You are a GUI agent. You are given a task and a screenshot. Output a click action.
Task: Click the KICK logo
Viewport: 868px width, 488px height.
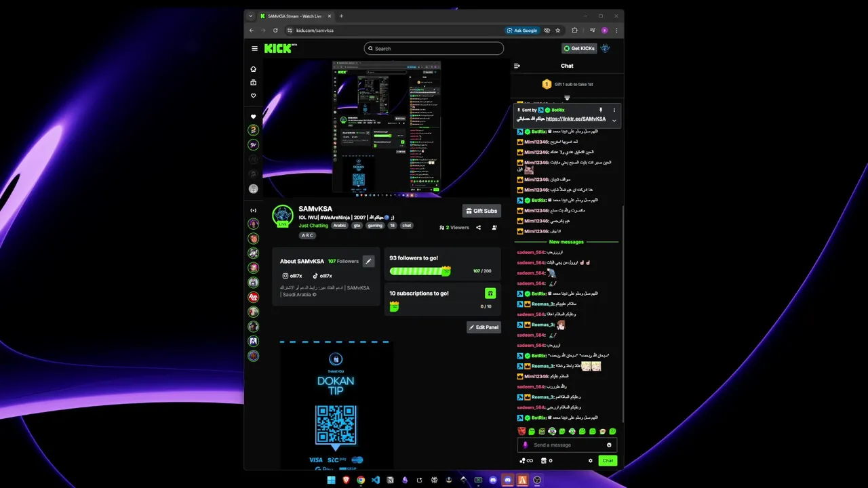[280, 48]
